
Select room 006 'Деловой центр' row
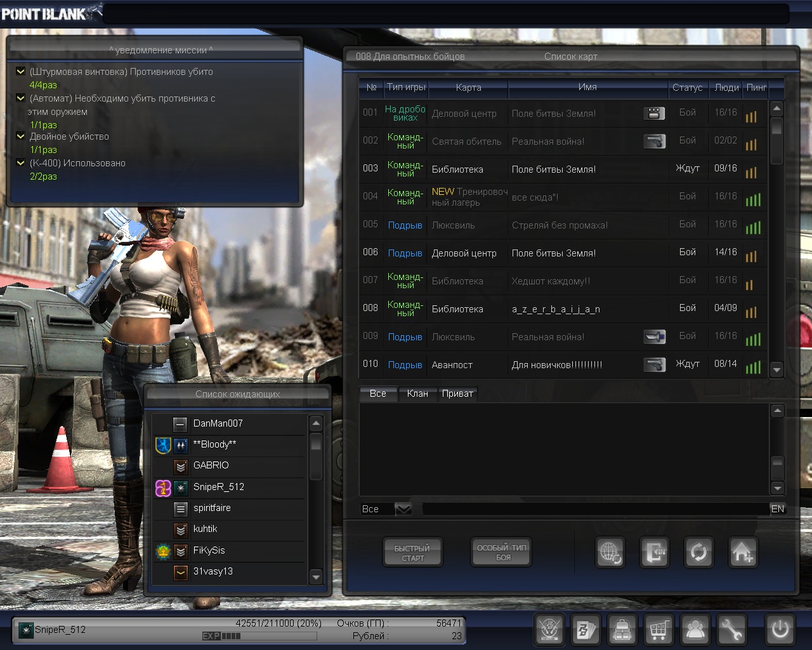(x=563, y=253)
